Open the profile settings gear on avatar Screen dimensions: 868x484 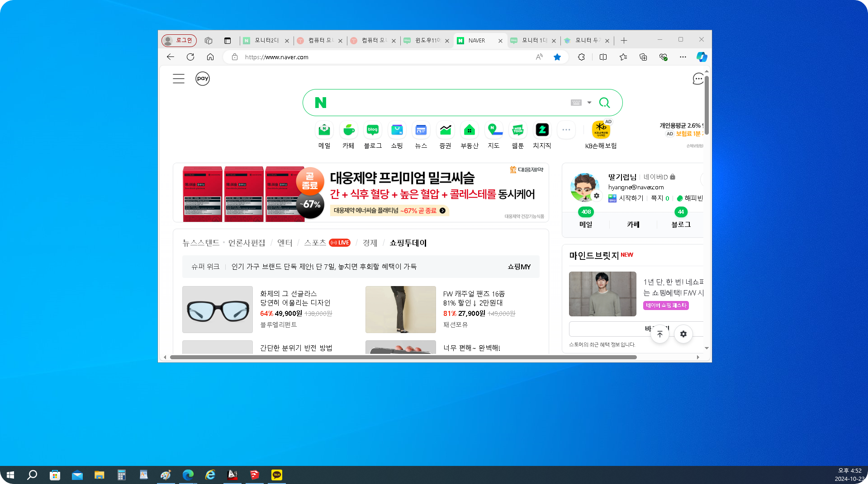(597, 196)
